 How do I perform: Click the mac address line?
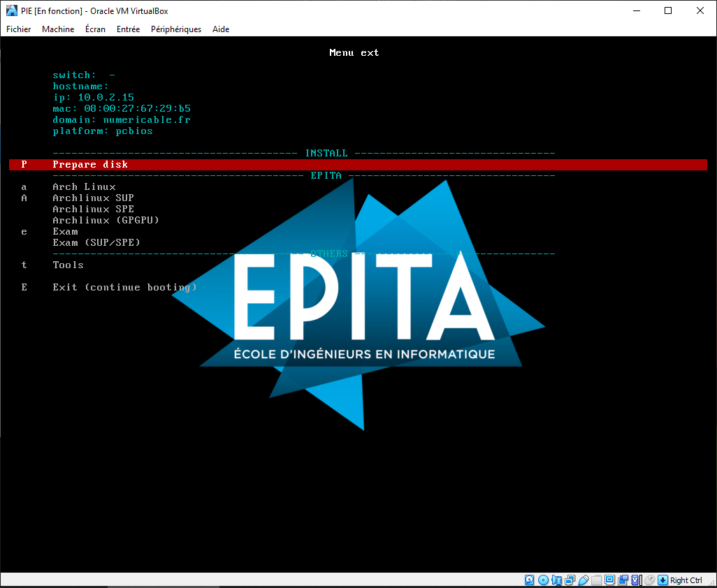pos(122,109)
